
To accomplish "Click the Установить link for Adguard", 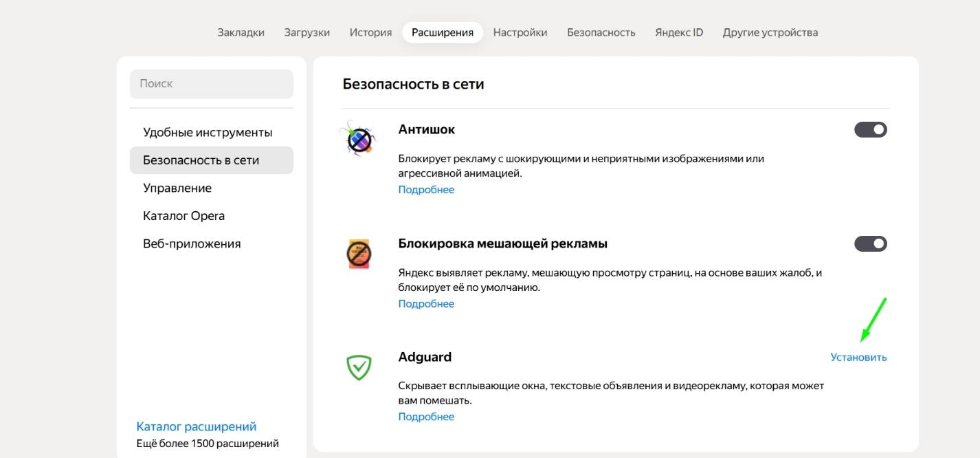I will coord(858,358).
